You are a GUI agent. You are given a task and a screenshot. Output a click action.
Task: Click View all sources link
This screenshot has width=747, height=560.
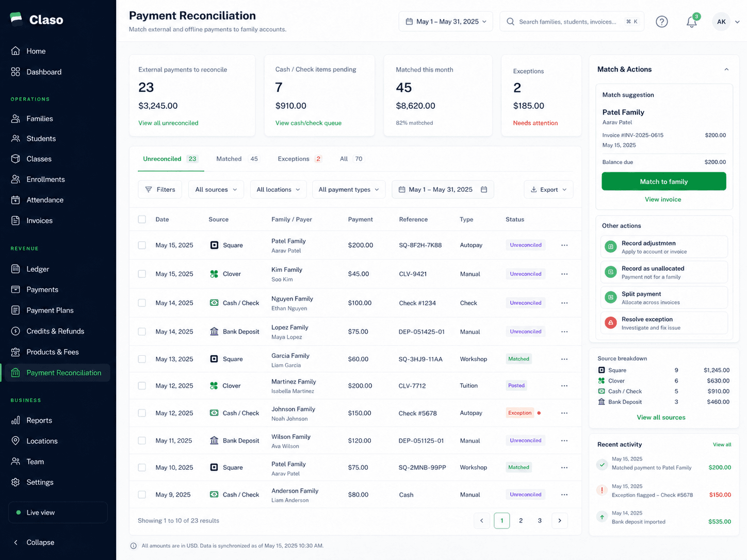pos(661,418)
